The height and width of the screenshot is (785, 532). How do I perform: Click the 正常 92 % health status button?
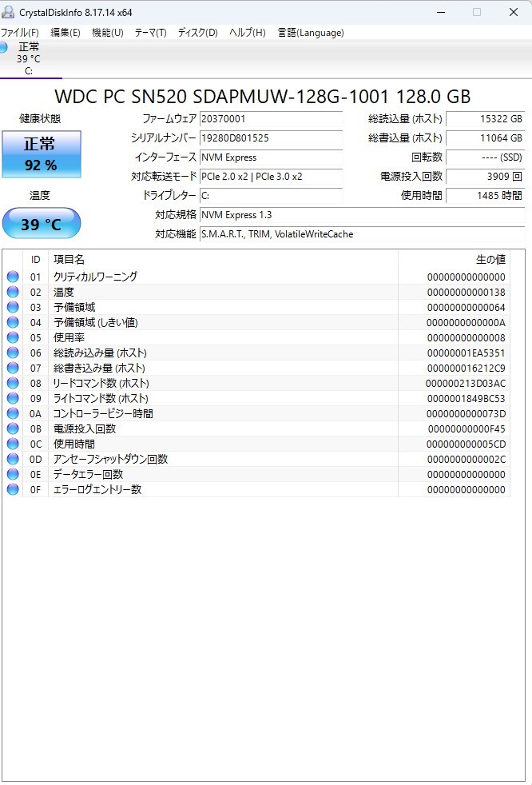coord(42,154)
